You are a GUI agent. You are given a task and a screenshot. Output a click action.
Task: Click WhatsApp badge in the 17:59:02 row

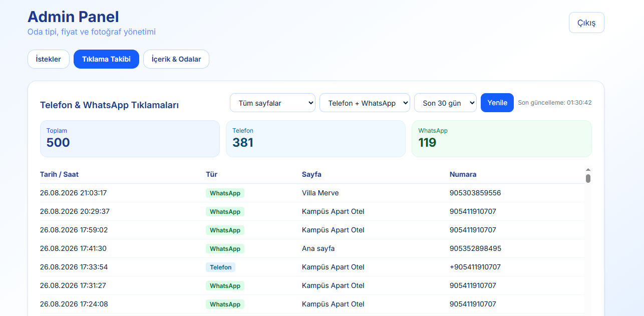click(225, 230)
